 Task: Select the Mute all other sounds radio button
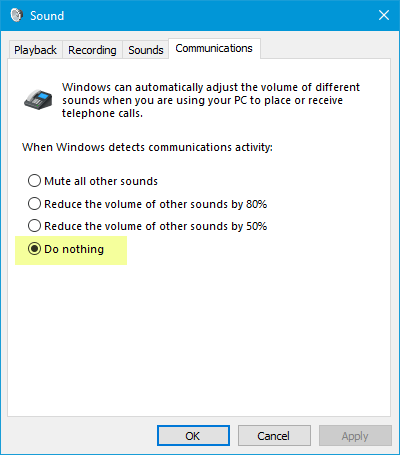tap(34, 181)
